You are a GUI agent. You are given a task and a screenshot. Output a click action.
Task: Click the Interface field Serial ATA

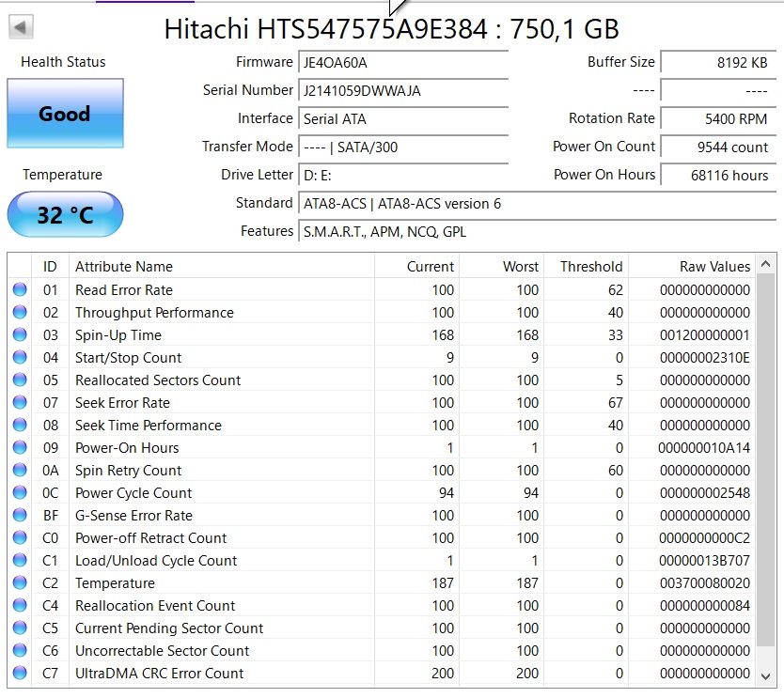point(403,119)
